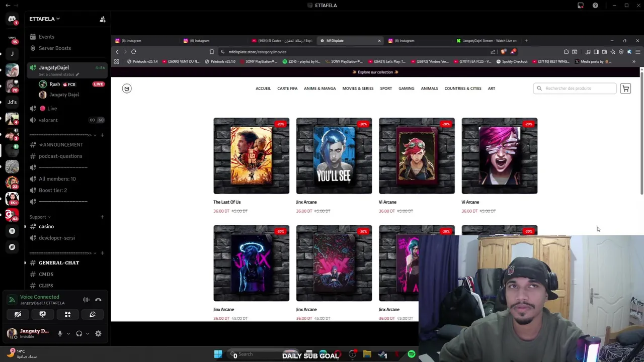Open Discord user settings gear
This screenshot has width=644, height=362.
tap(98, 333)
